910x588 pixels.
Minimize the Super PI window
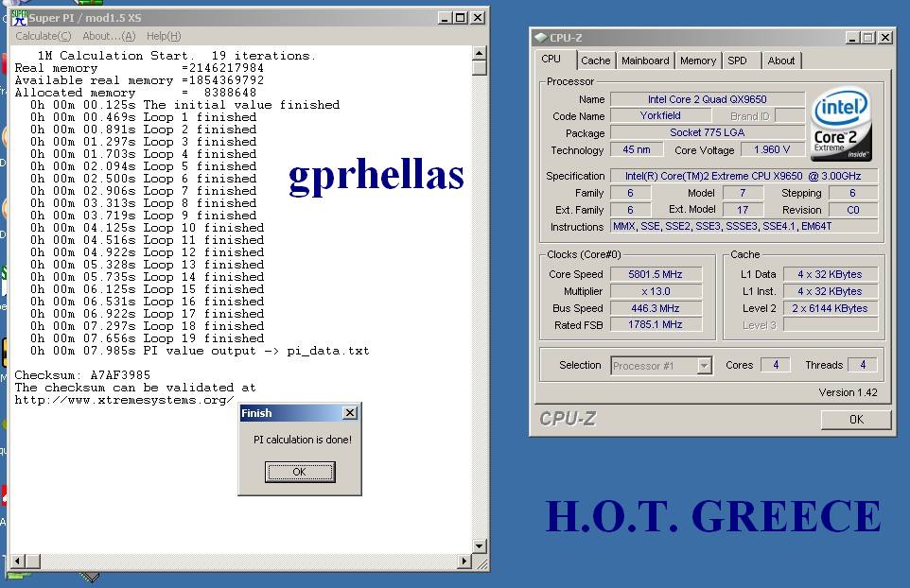(x=445, y=18)
